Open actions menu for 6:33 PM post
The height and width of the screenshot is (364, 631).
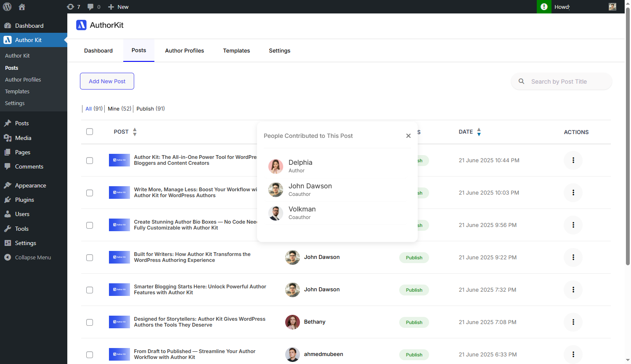click(x=573, y=354)
